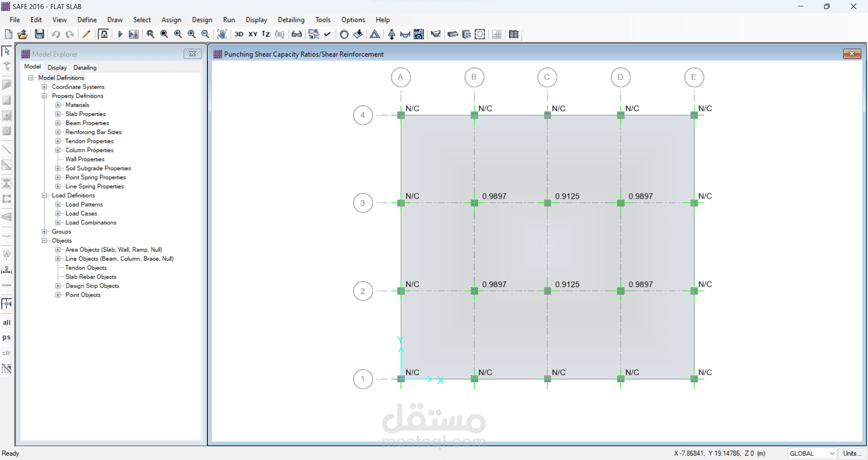Expand Slab Properties node
Screen dimensions: 868x460
(58, 114)
